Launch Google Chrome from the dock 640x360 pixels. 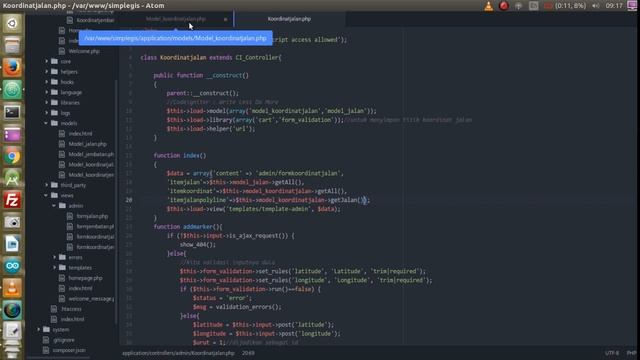(12, 156)
